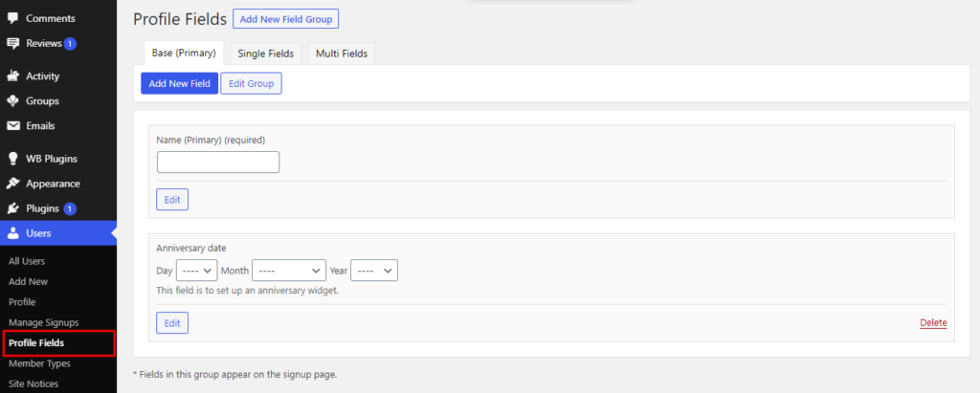This screenshot has width=980, height=393.
Task: Switch to the Multi Fields tab
Action: pyautogui.click(x=342, y=54)
